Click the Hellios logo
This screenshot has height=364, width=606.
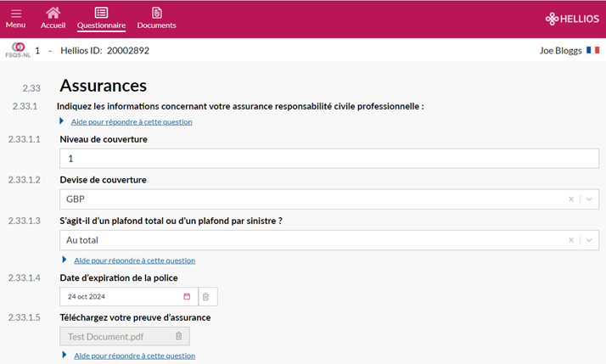pyautogui.click(x=572, y=19)
